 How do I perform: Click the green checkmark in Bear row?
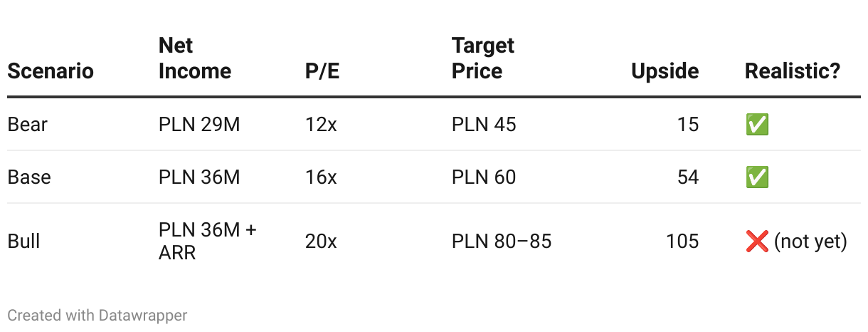(757, 125)
